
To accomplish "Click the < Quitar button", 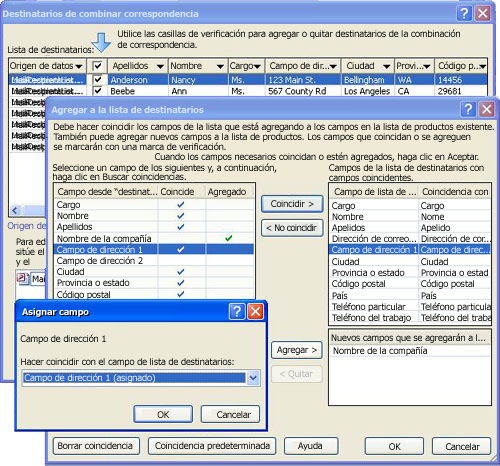I will click(x=297, y=374).
